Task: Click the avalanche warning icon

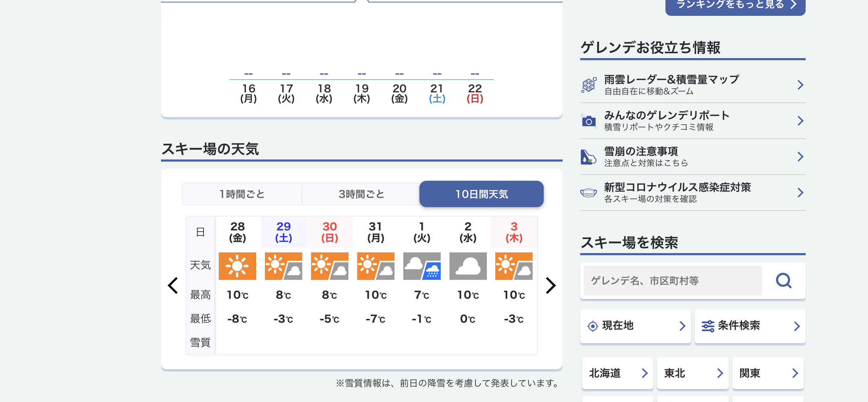Action: (589, 157)
